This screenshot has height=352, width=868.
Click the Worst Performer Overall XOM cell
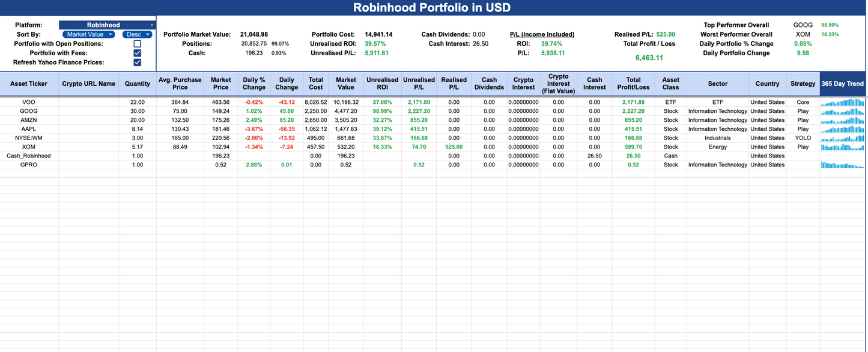803,34
